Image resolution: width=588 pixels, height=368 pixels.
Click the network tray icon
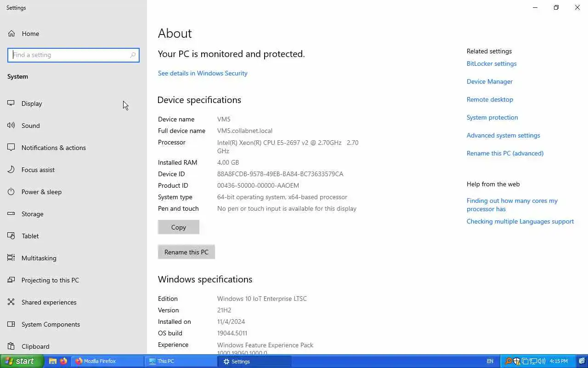533,361
